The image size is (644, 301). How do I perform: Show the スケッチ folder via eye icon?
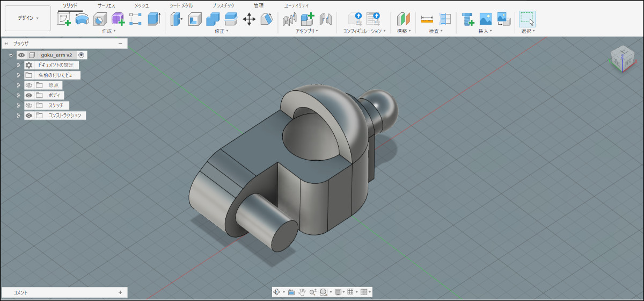point(29,105)
